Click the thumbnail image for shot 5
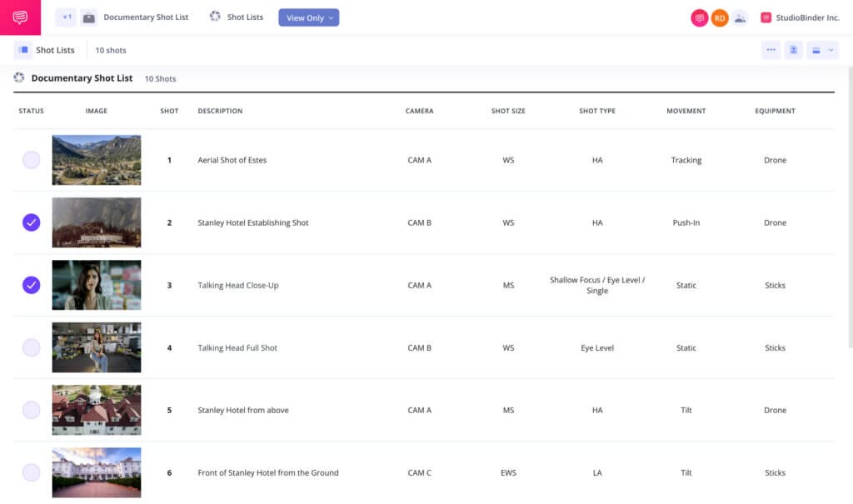This screenshot has height=504, width=853. (x=95, y=409)
